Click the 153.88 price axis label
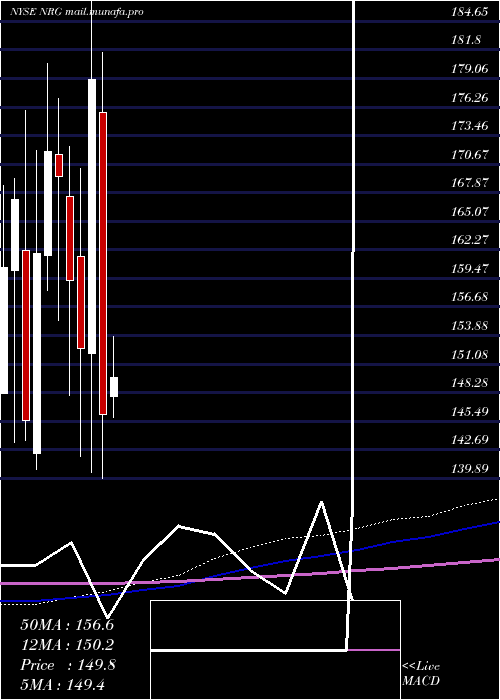Screen dimensions: 500x700 coord(469,326)
